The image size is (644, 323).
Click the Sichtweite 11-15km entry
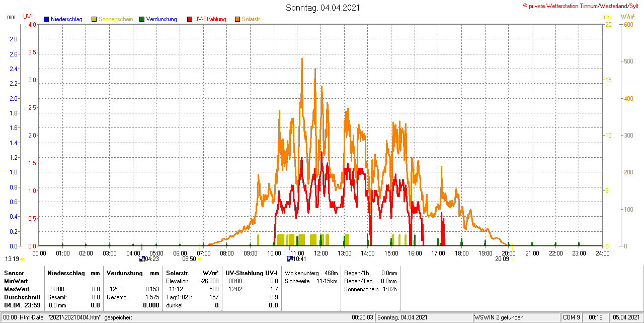[x=311, y=281]
